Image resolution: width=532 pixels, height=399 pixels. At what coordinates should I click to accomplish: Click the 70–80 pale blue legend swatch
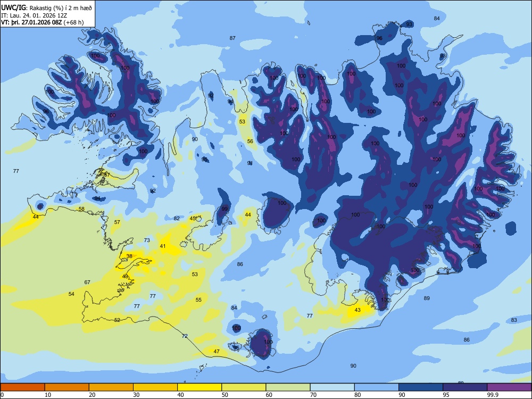click(x=332, y=387)
